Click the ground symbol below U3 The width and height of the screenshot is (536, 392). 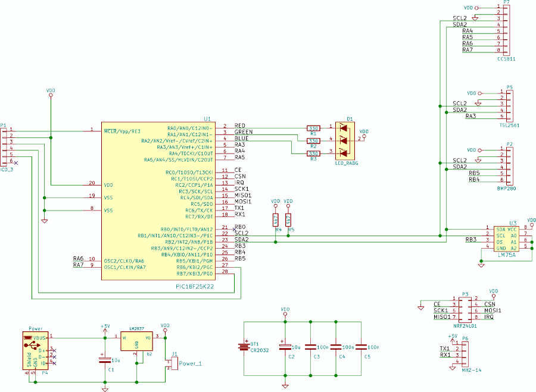click(x=481, y=264)
